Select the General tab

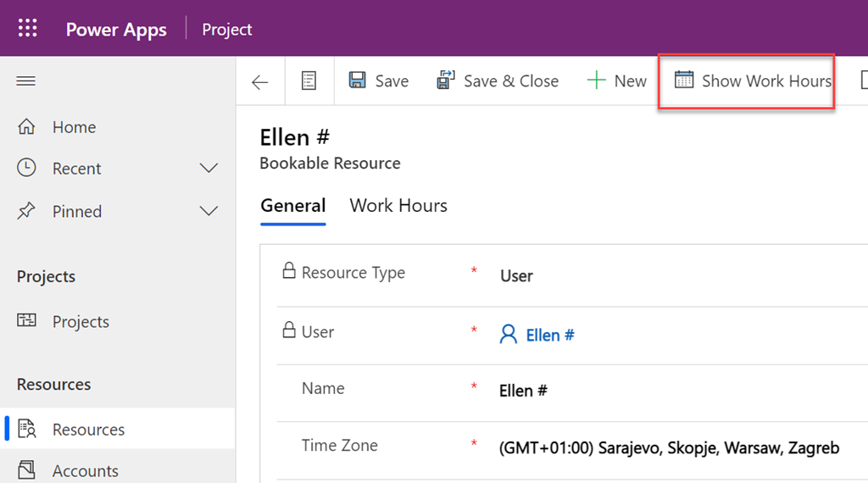(x=292, y=206)
